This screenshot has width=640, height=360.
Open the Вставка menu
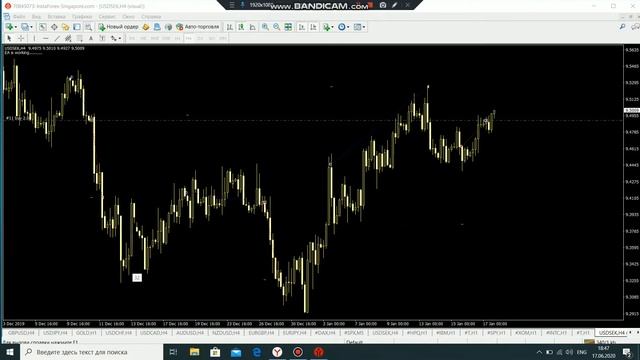coord(56,17)
